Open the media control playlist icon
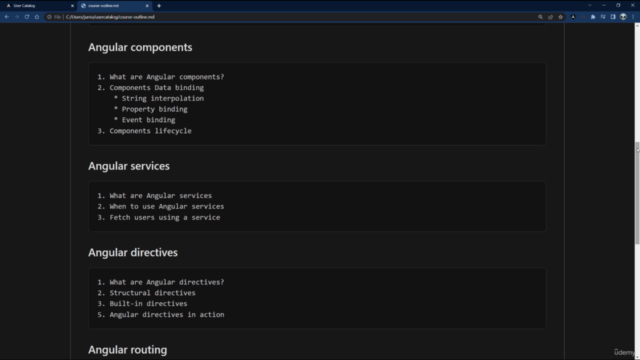 tap(603, 17)
